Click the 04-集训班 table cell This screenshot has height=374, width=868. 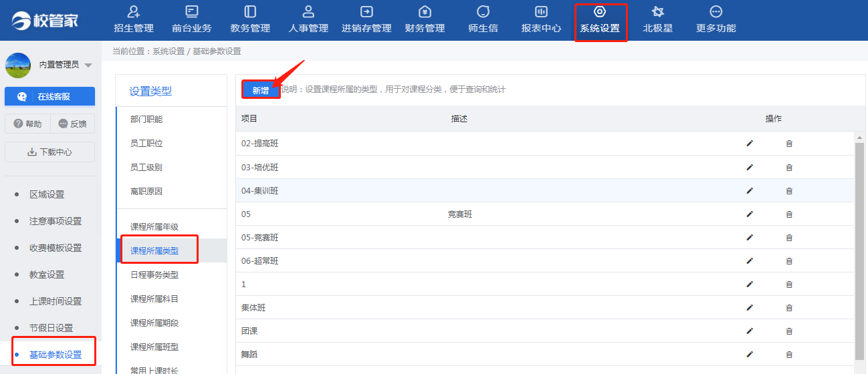point(260,190)
